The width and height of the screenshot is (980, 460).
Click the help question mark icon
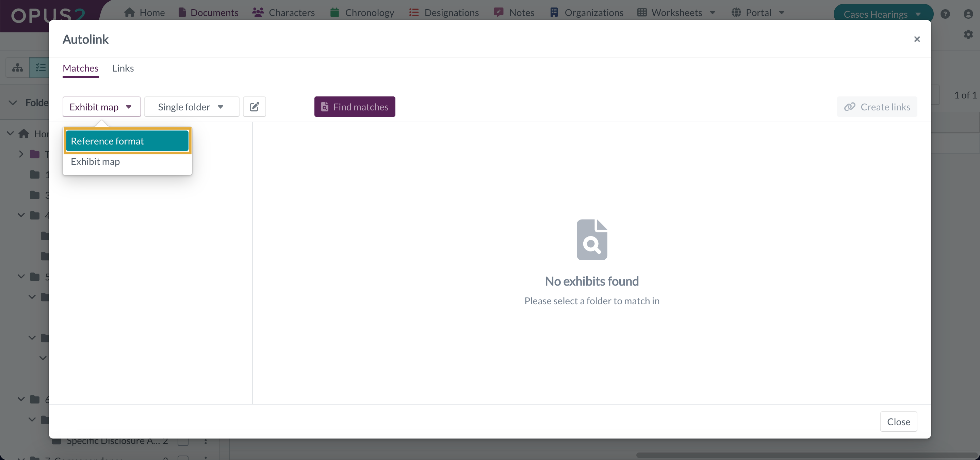[945, 14]
